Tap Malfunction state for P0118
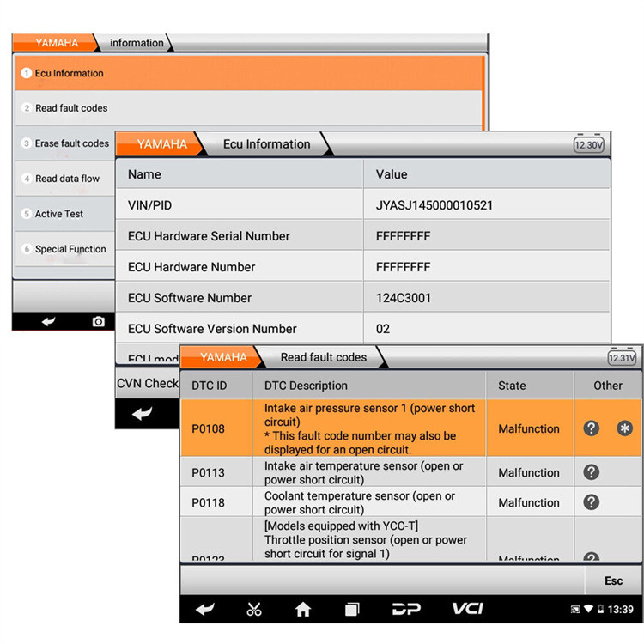 click(529, 502)
